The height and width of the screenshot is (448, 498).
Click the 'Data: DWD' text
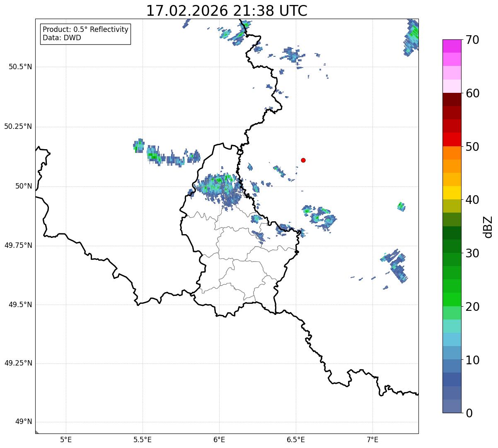pyautogui.click(x=62, y=38)
